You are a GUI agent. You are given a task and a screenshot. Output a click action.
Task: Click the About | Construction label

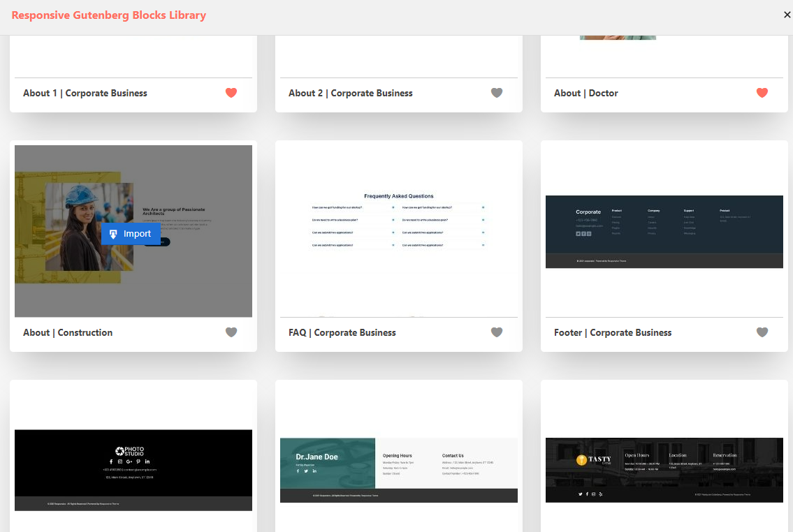point(68,332)
